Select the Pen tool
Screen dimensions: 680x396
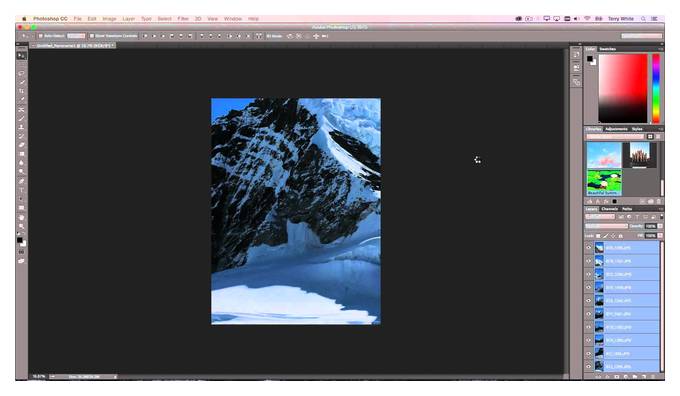pos(21,181)
